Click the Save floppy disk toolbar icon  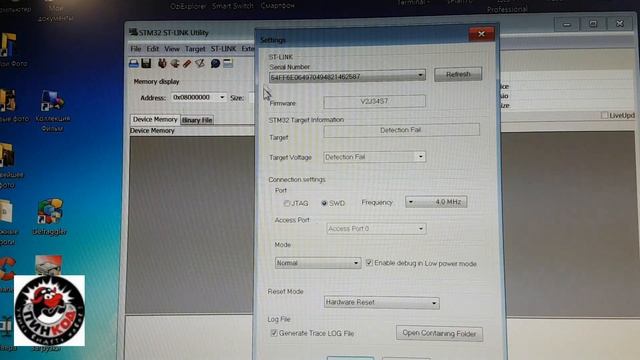click(147, 63)
